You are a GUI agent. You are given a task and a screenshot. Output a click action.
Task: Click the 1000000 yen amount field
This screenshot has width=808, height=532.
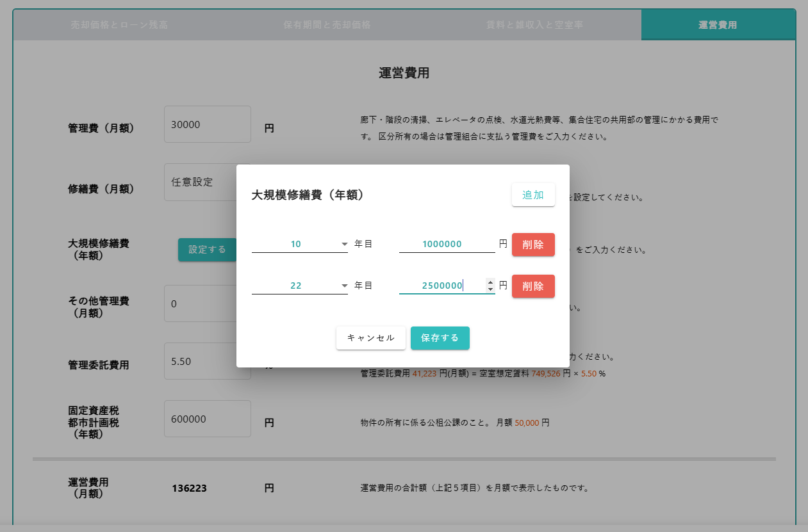[446, 244]
